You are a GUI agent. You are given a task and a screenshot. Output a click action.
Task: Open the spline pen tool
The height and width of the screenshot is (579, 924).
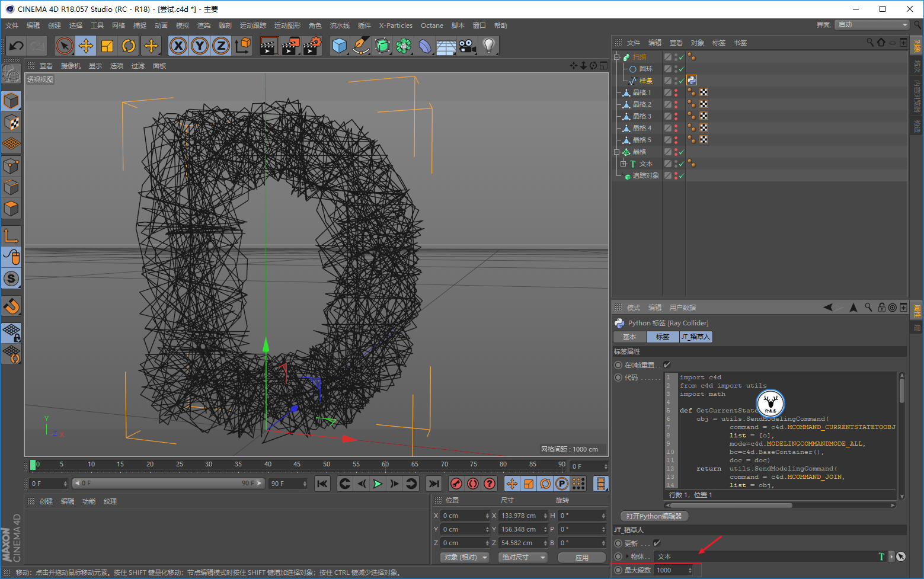pyautogui.click(x=361, y=46)
